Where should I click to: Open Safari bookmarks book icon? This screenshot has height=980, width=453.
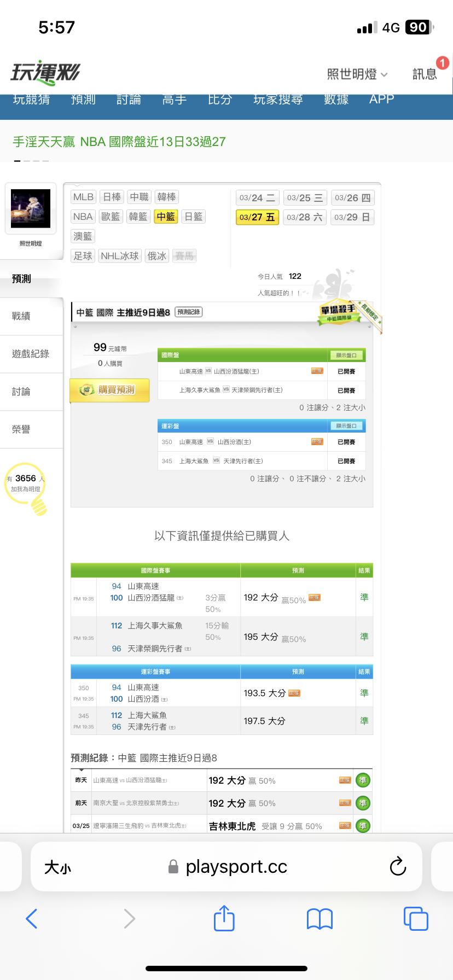coord(320,919)
